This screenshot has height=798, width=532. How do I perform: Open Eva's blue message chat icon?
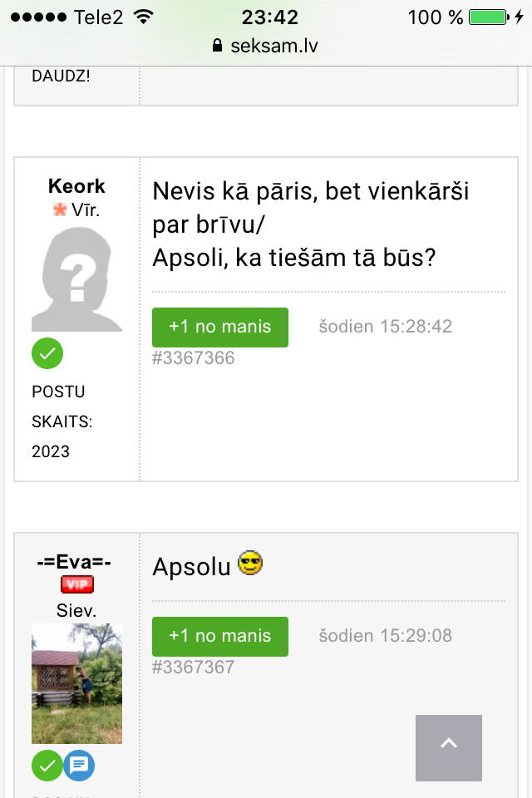[79, 765]
